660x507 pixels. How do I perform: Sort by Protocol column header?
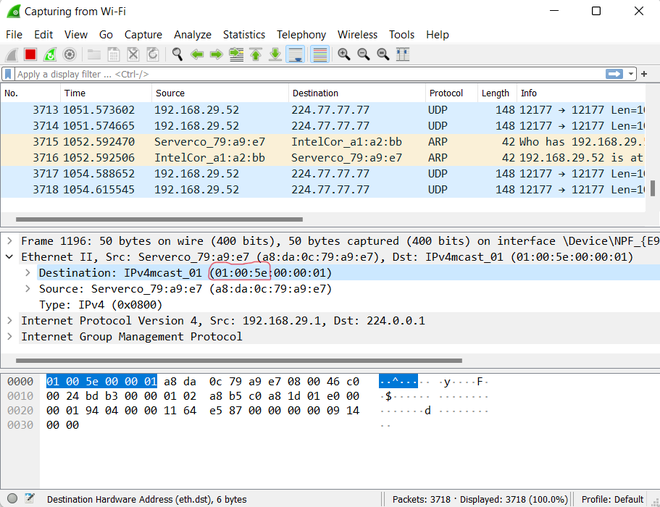click(451, 93)
